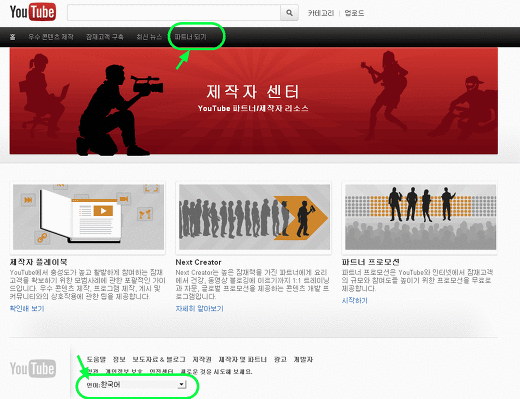Screen dimensions: 520x399
Task: Select the 홈 tab in the black navigation bar
Action: pyautogui.click(x=13, y=37)
